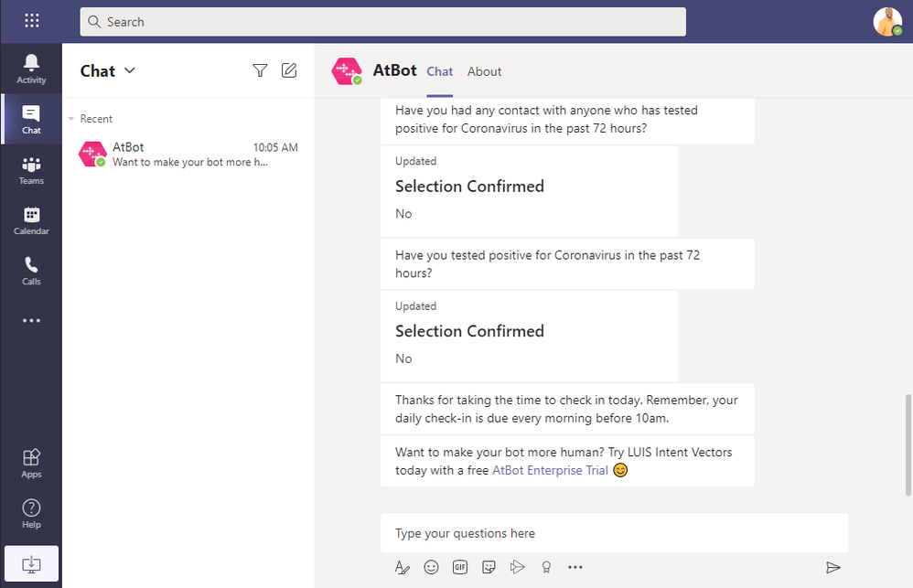Screen dimensions: 913x588
Task: Insert a GIF in the message
Action: (460, 567)
